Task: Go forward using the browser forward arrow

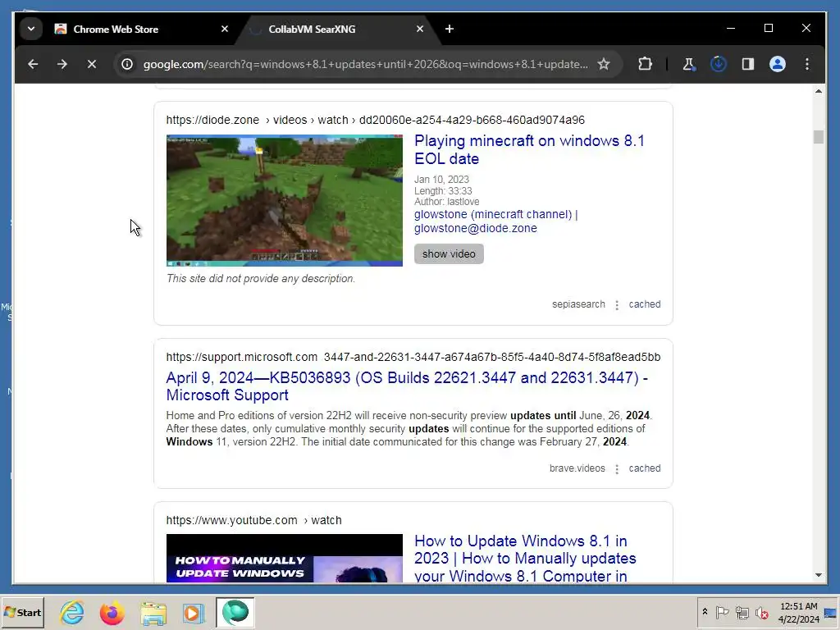Action: click(x=62, y=64)
